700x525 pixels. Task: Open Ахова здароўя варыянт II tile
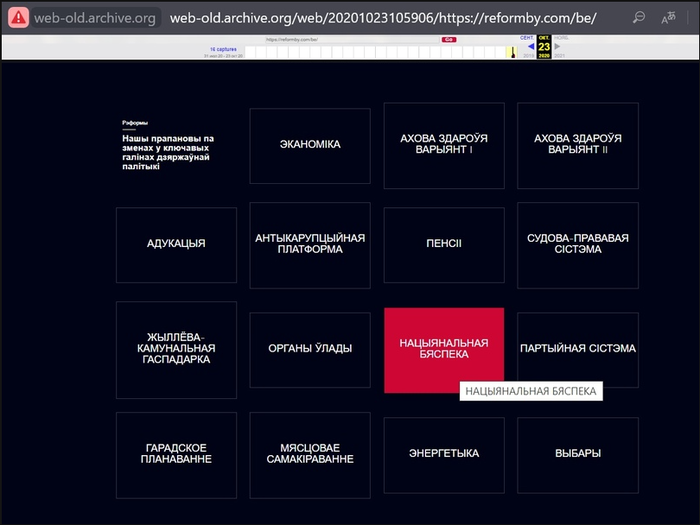click(577, 144)
